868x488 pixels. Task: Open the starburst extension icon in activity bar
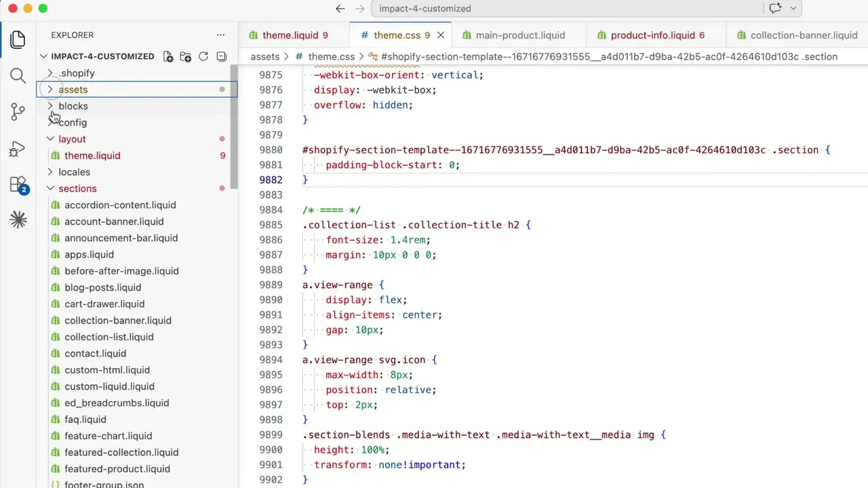click(18, 220)
